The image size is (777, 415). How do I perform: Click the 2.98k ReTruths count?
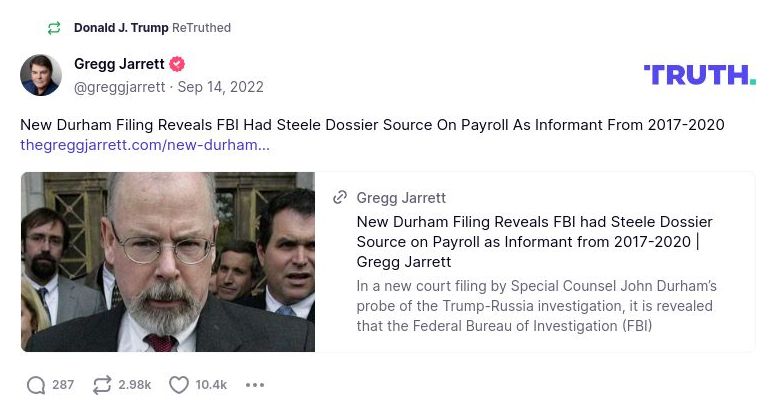point(135,385)
